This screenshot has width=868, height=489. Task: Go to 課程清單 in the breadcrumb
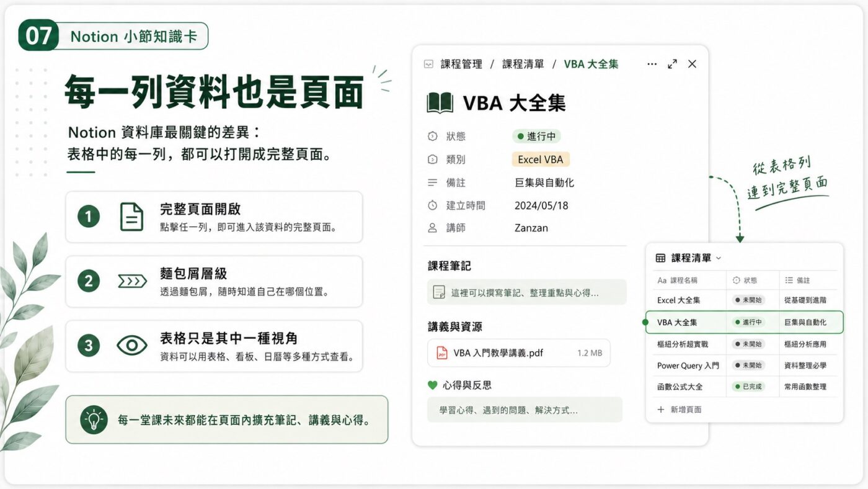pos(523,64)
